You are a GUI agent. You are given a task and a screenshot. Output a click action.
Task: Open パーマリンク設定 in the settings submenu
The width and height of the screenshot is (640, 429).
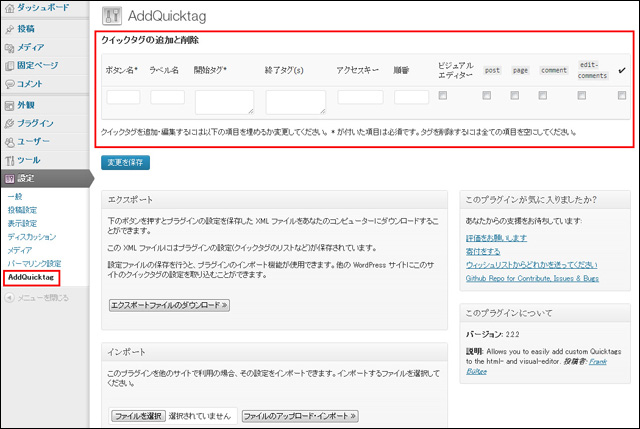pos(34,263)
